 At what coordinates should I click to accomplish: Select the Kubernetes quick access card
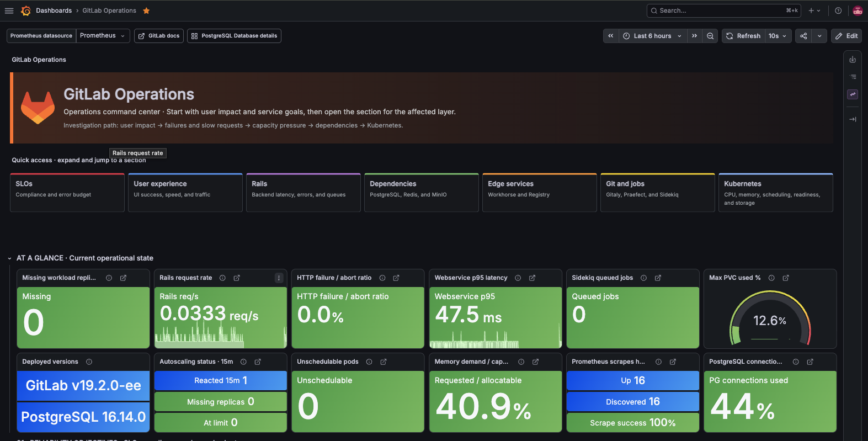coord(775,193)
